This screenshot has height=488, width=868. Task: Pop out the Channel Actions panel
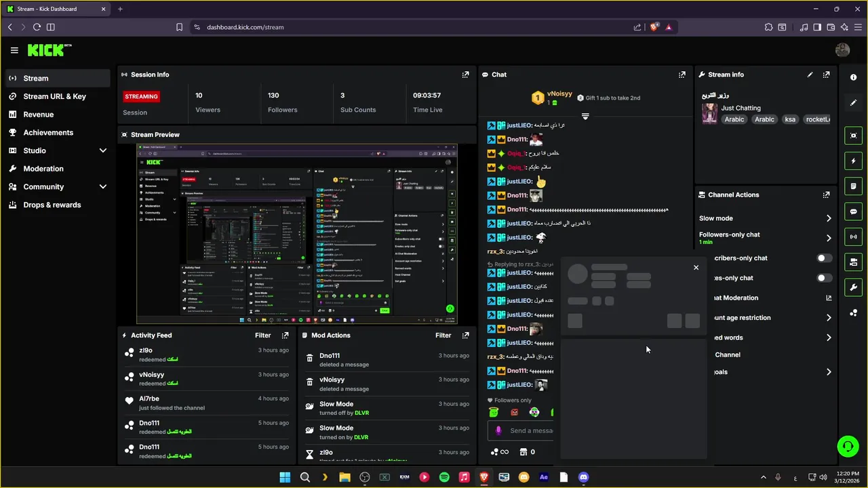click(x=826, y=195)
